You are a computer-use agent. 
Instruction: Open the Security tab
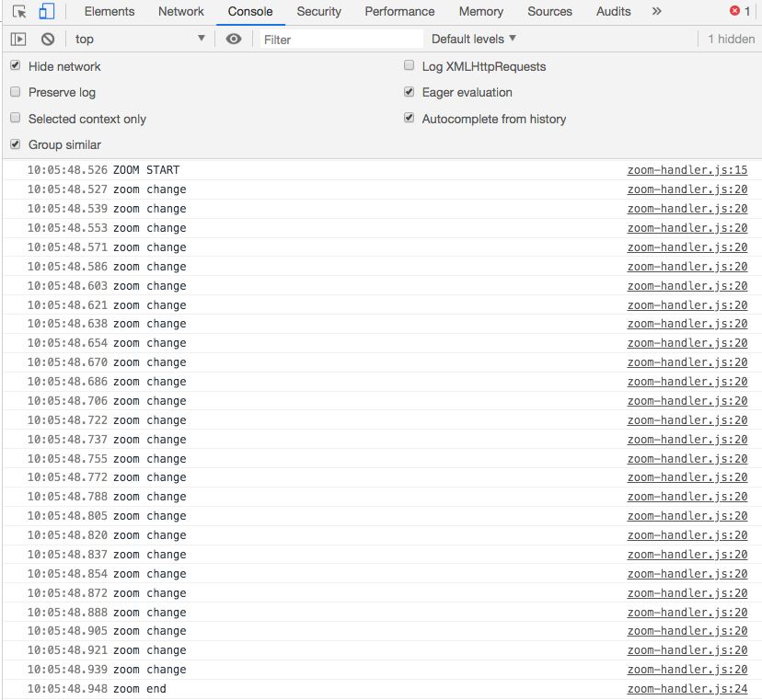pyautogui.click(x=318, y=11)
